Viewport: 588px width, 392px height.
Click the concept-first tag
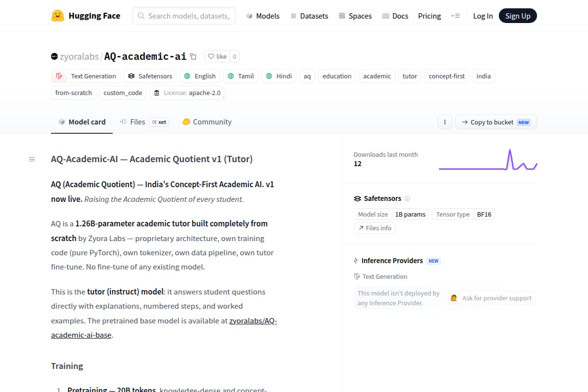tap(447, 76)
